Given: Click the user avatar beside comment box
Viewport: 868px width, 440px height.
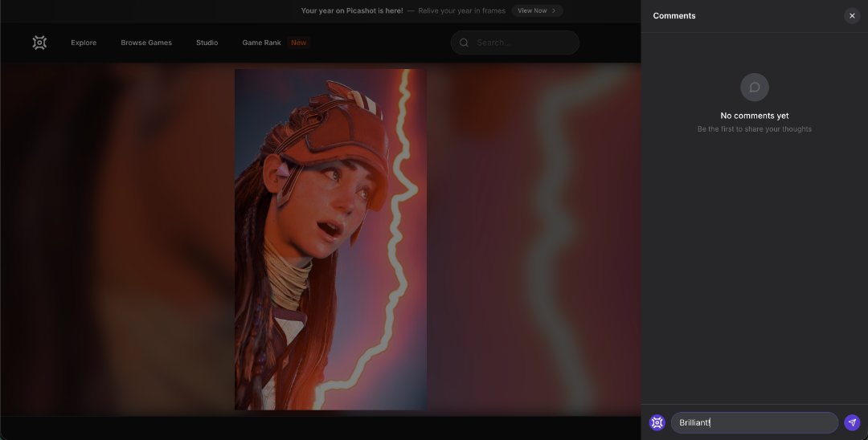Looking at the screenshot, I should tap(657, 422).
